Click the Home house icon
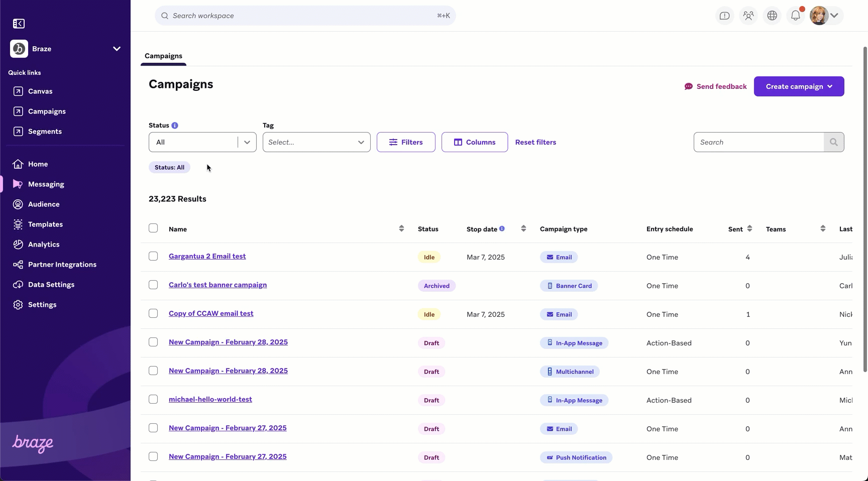 click(x=18, y=164)
